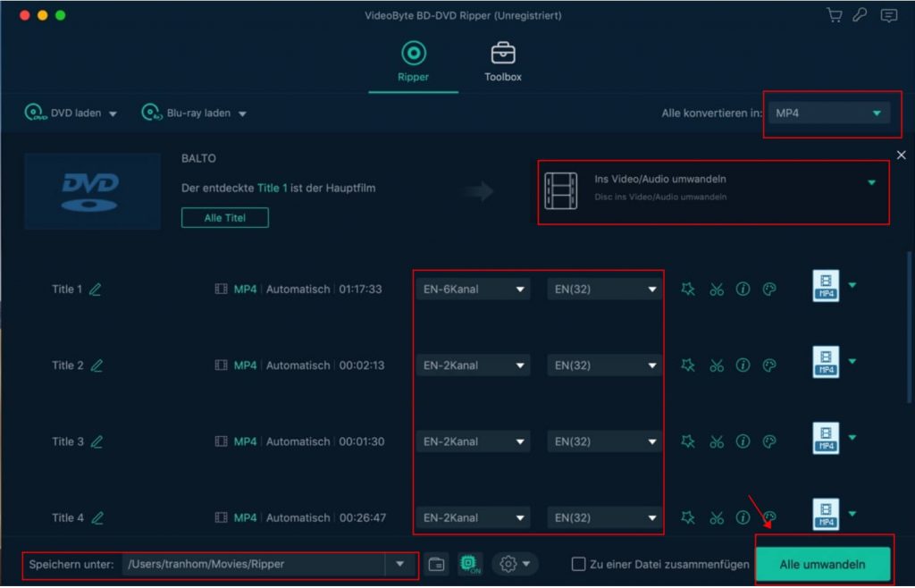Enable 'Zu einer Datei zusammenfügen' checkbox
915x588 pixels.
click(x=580, y=564)
